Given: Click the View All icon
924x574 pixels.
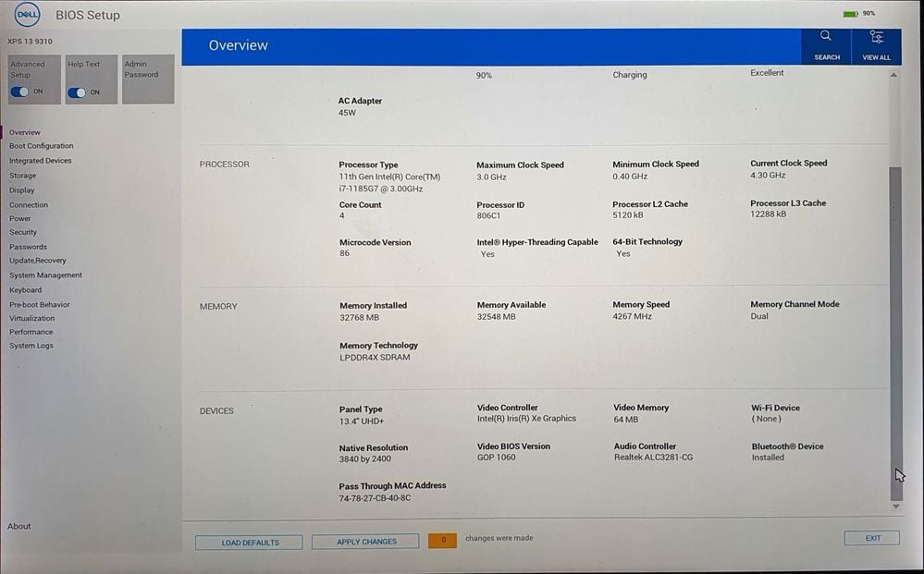Looking at the screenshot, I should (876, 37).
